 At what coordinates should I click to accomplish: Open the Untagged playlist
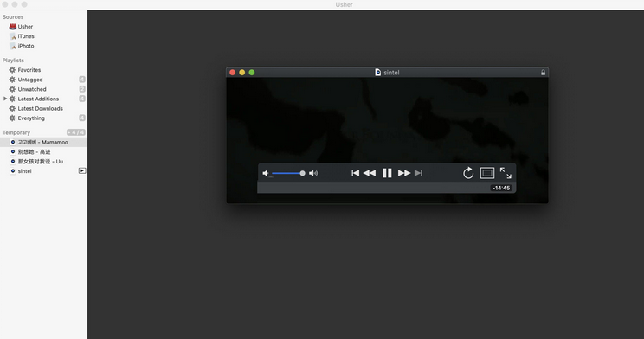pos(30,80)
